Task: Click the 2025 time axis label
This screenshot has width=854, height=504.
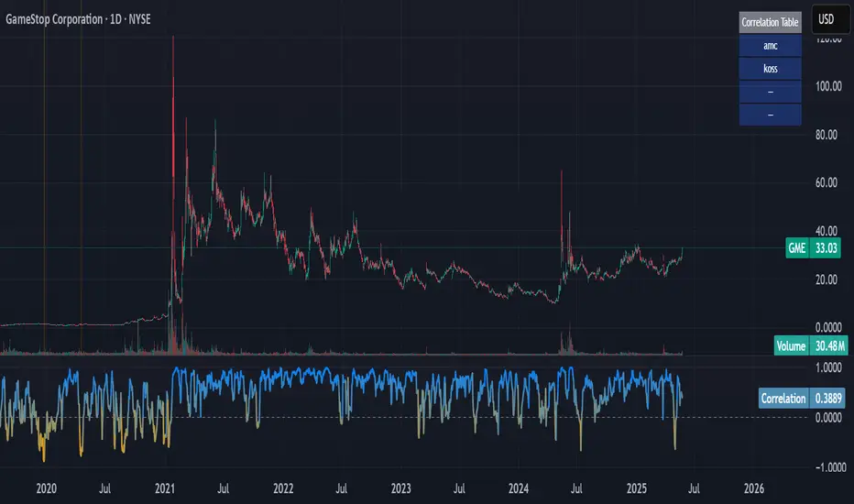Action: coord(637,488)
